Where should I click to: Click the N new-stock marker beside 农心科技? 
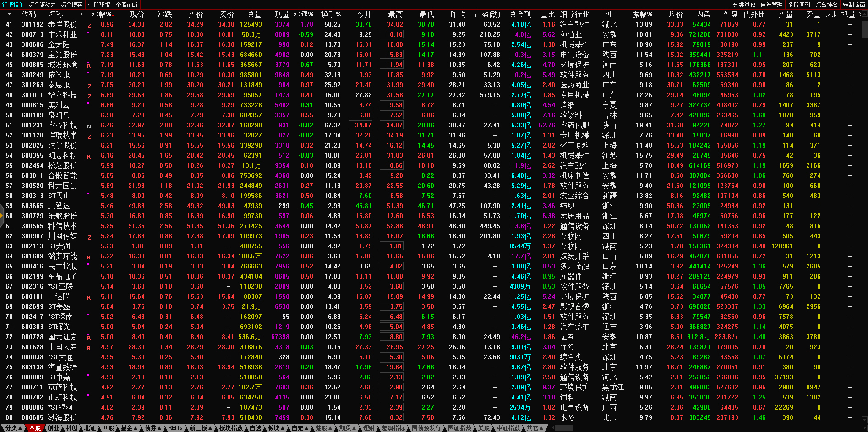click(89, 126)
